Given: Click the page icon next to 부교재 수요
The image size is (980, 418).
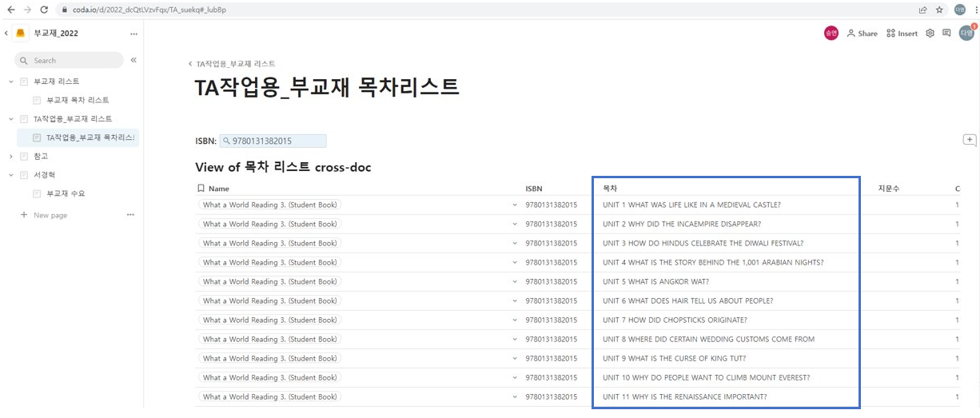Looking at the screenshot, I should pyautogui.click(x=37, y=193).
